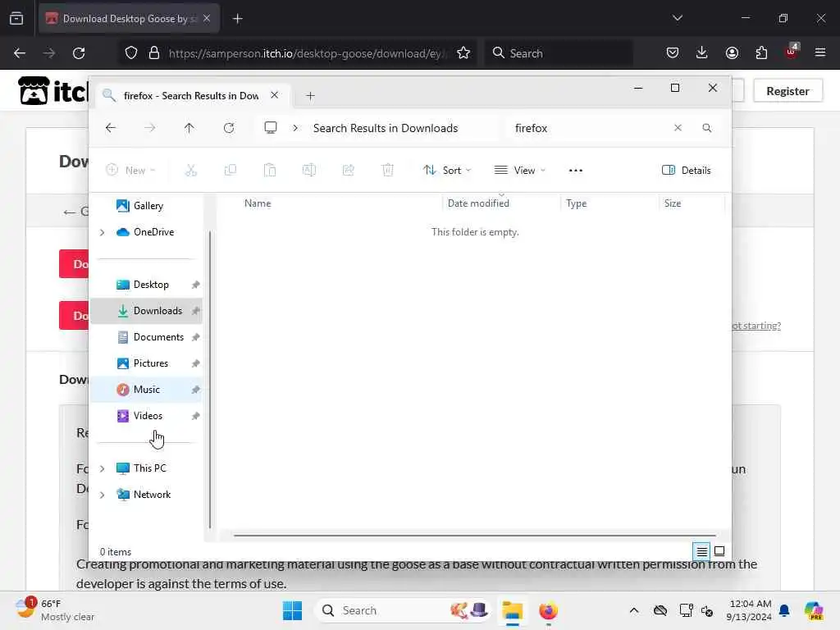Sort by the Date modified column header

pos(478,203)
